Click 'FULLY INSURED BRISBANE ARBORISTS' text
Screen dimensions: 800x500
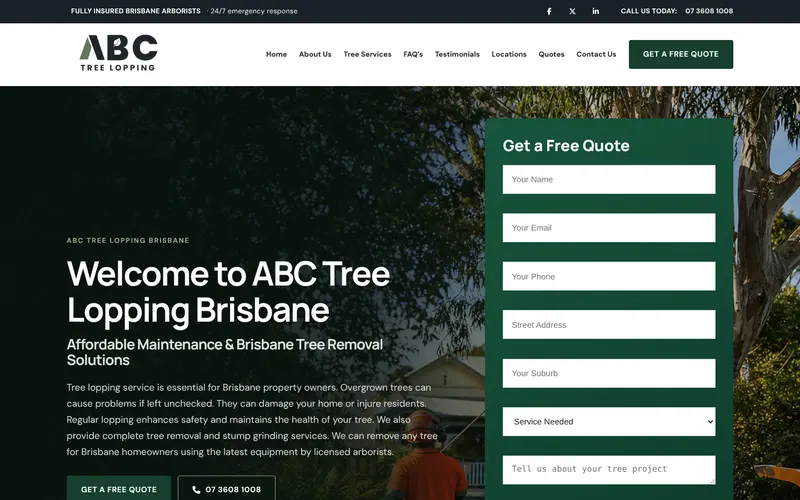click(136, 11)
